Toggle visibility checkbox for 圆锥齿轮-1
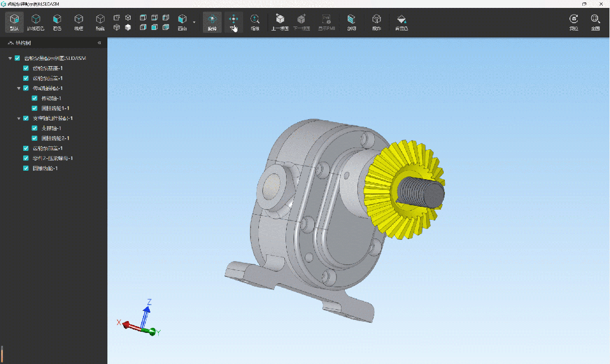The image size is (610, 364). click(26, 168)
